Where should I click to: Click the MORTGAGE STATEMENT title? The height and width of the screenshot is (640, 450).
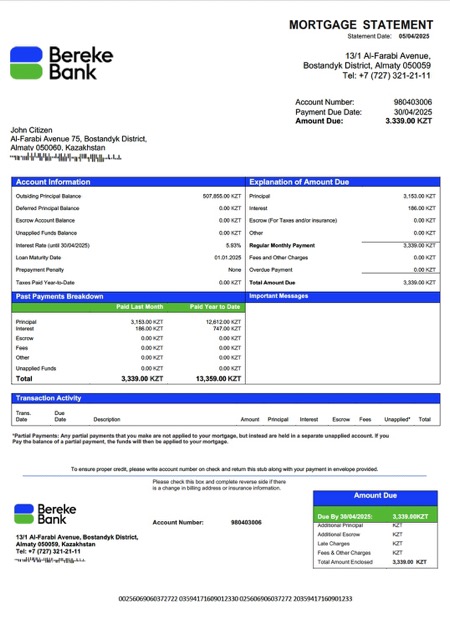point(361,25)
